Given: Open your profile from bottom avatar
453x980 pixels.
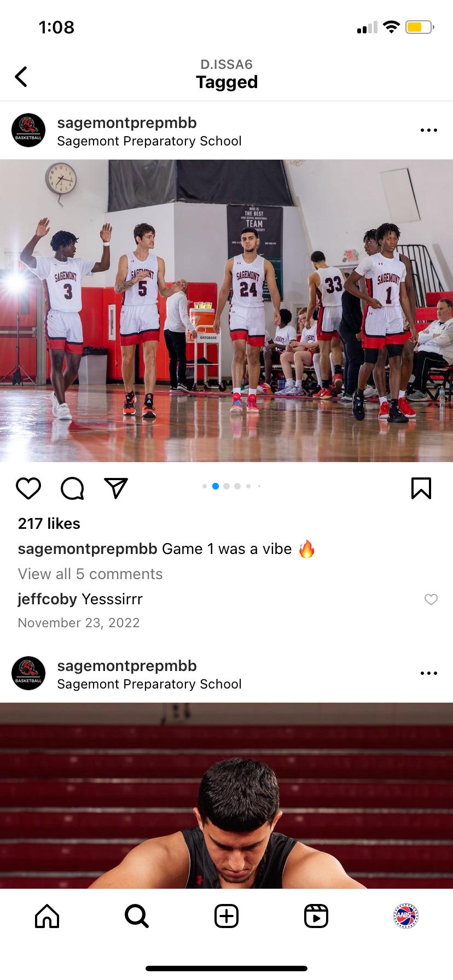Looking at the screenshot, I should [x=406, y=916].
